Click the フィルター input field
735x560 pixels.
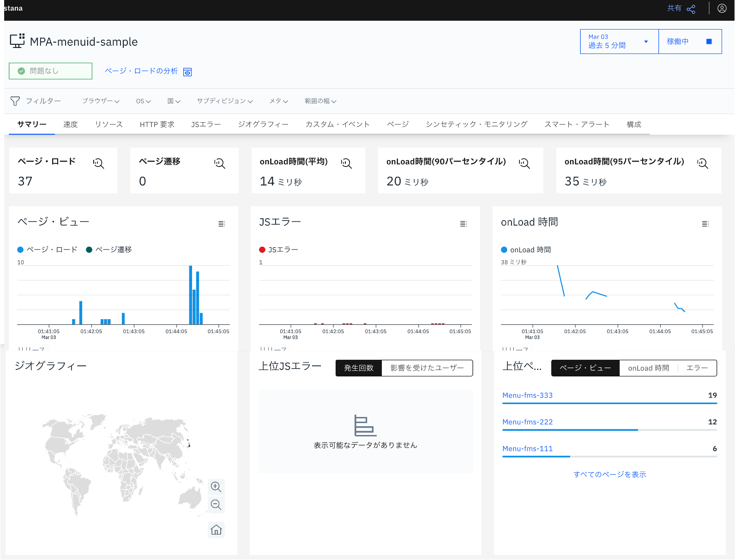[x=43, y=101]
